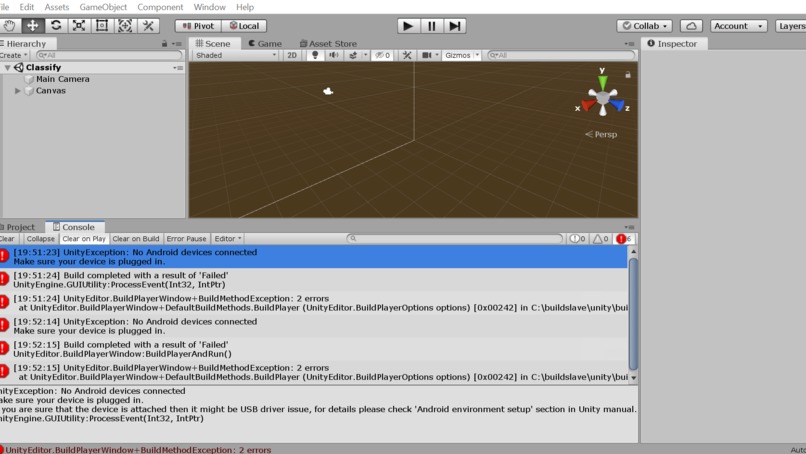Select the Move tool
Screen dimensions: 806x454
pyautogui.click(x=32, y=26)
